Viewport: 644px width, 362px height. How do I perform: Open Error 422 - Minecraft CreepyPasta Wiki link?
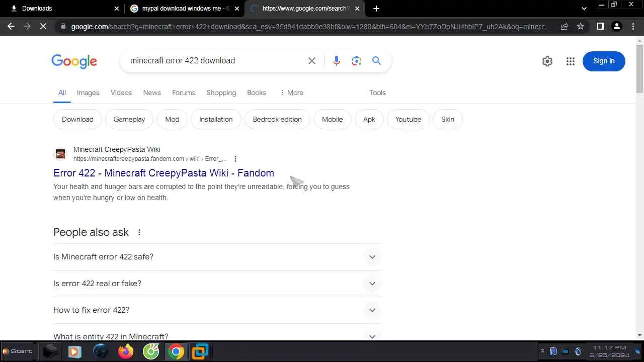(164, 173)
